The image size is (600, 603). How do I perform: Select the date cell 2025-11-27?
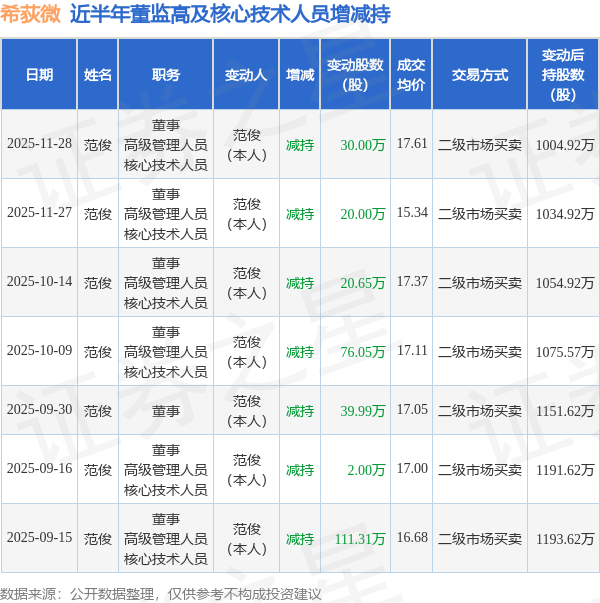pyautogui.click(x=39, y=212)
